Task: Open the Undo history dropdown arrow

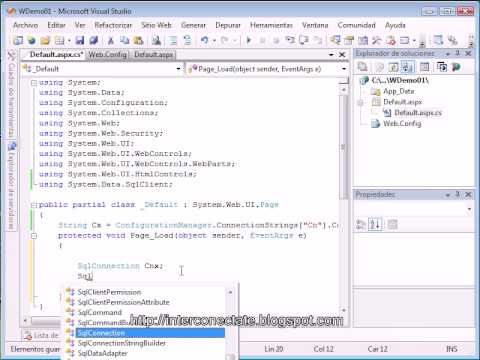Action: click(214, 41)
